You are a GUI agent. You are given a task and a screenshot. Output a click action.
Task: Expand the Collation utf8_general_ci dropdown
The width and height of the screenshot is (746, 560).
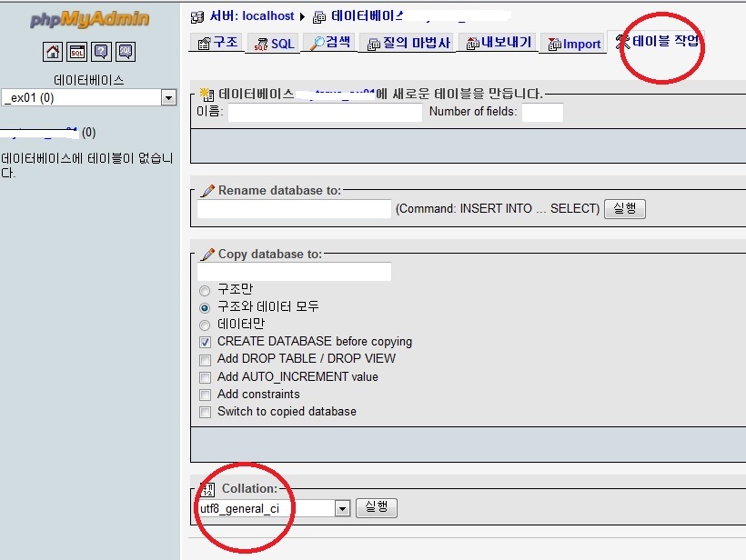(x=343, y=509)
